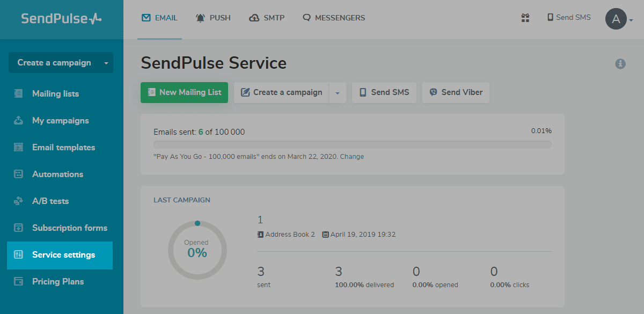Click the Pricing Plans wallet icon
The height and width of the screenshot is (314, 644).
tap(18, 281)
